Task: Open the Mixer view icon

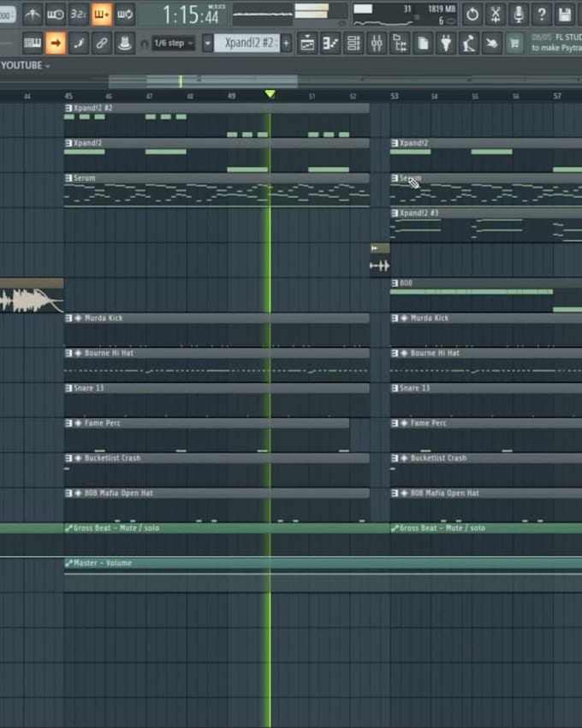Action: point(377,43)
